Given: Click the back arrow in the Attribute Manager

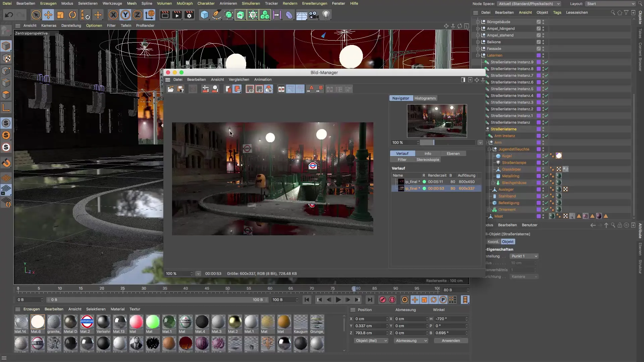Looking at the screenshot, I should point(593,225).
